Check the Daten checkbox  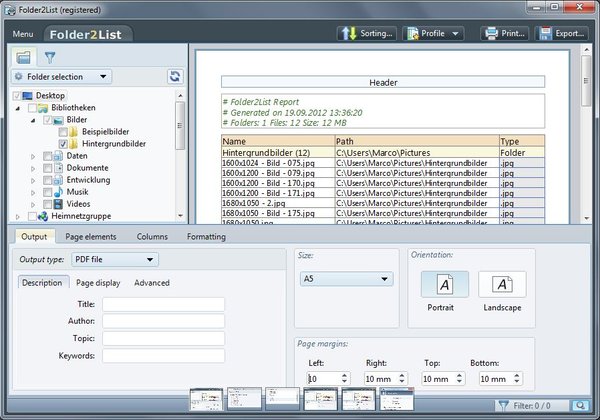pos(47,156)
